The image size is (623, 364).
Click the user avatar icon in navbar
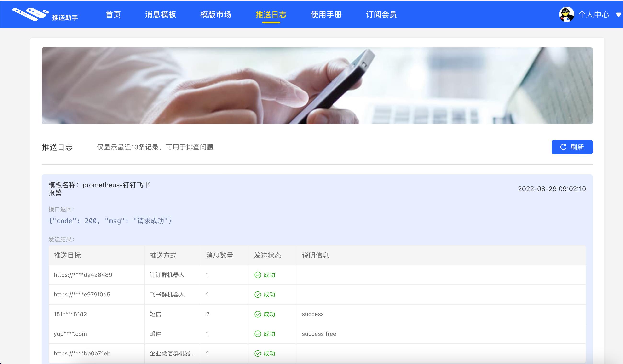(565, 15)
